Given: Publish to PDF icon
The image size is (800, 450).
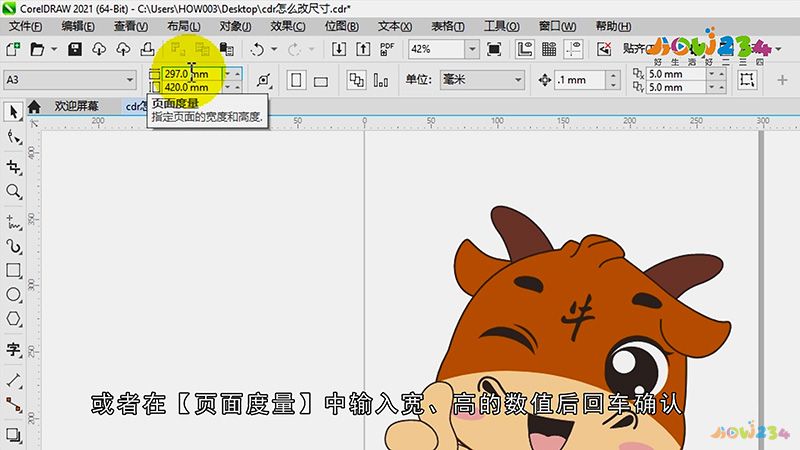Looking at the screenshot, I should 387,49.
